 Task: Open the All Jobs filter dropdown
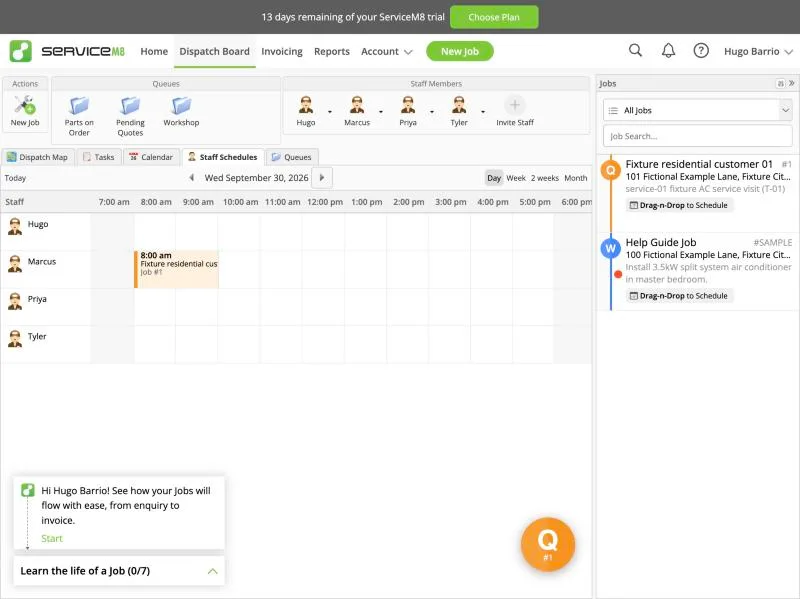(x=697, y=110)
